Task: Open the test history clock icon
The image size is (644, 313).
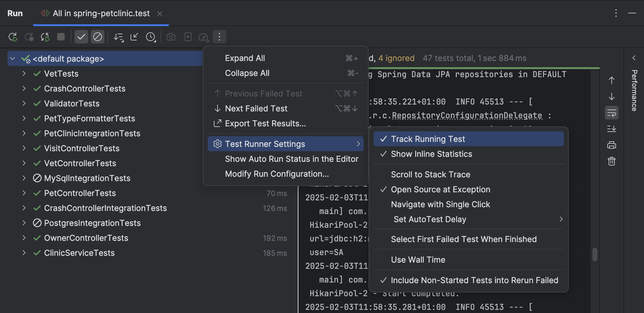Action: 150,37
